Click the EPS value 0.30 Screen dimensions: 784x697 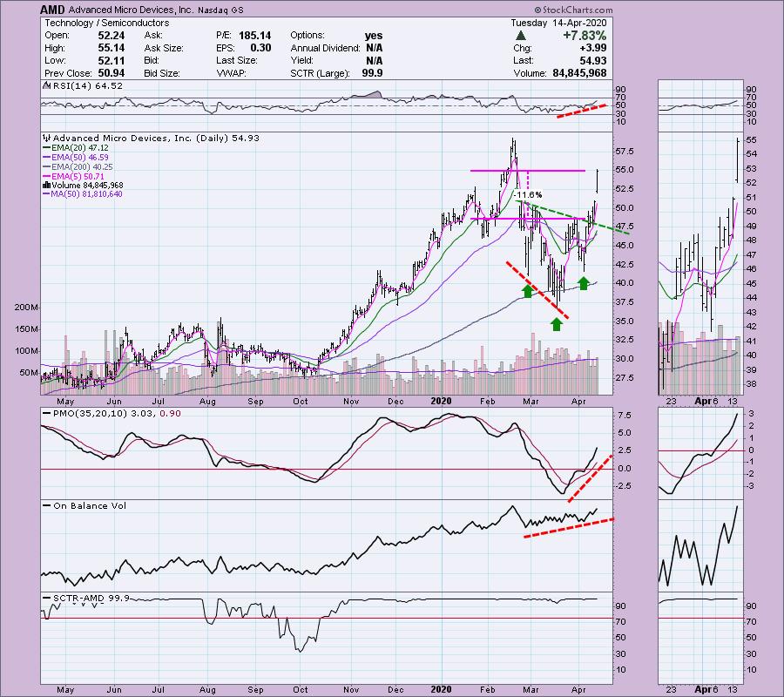coord(260,48)
